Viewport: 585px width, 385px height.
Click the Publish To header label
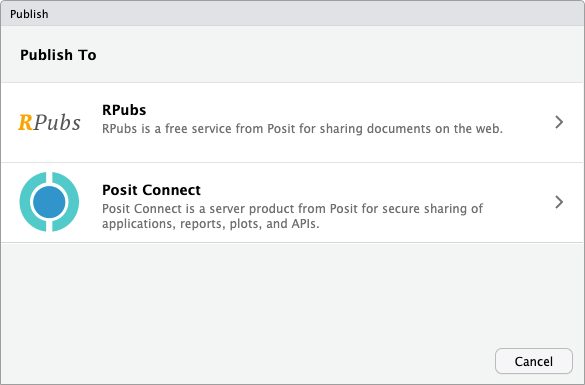click(58, 55)
